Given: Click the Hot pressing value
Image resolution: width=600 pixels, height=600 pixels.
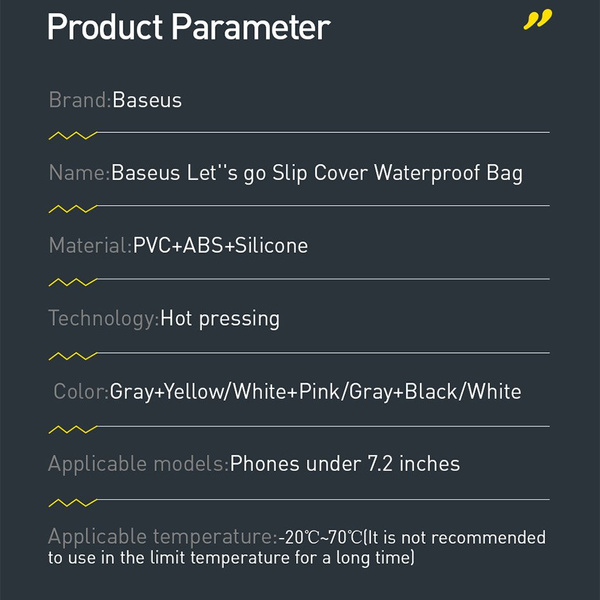Looking at the screenshot, I should pyautogui.click(x=220, y=319).
